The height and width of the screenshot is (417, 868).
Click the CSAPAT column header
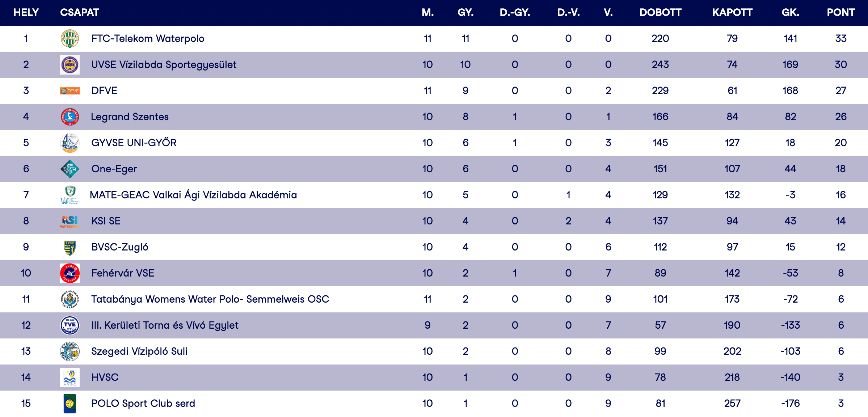tap(80, 13)
